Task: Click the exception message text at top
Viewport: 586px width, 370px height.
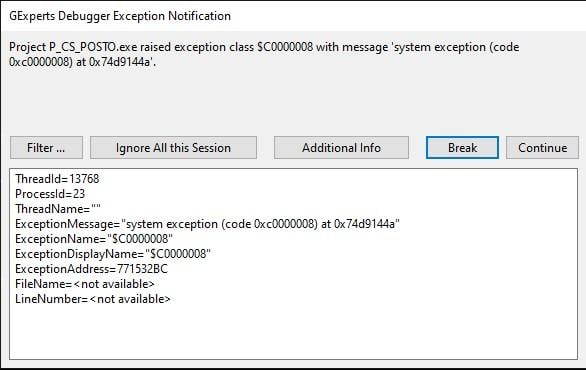Action: coord(264,54)
